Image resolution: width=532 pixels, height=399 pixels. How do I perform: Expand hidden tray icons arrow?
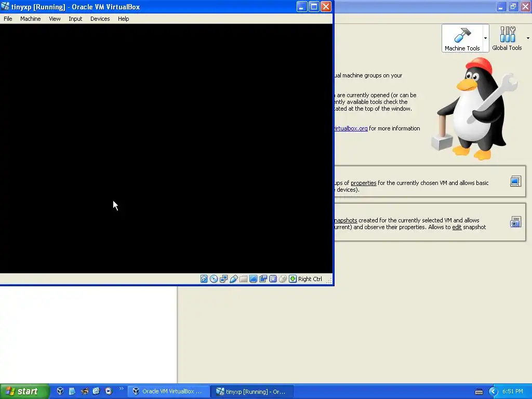[x=493, y=392]
